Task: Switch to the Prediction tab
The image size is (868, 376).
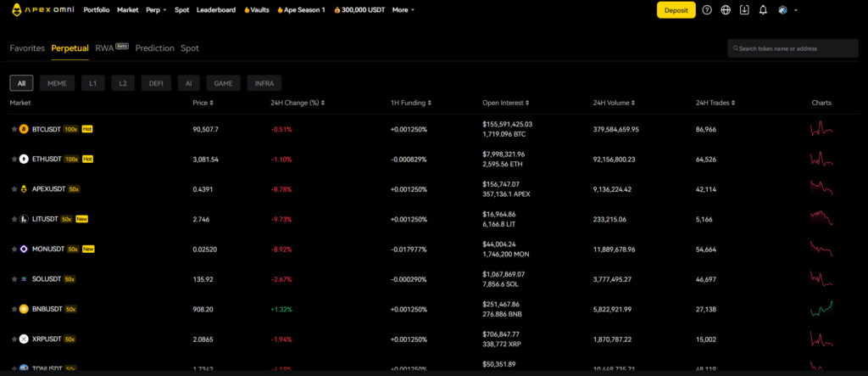Action: pos(154,48)
